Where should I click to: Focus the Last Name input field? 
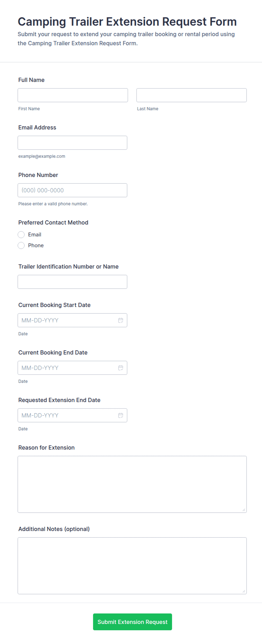click(x=192, y=95)
